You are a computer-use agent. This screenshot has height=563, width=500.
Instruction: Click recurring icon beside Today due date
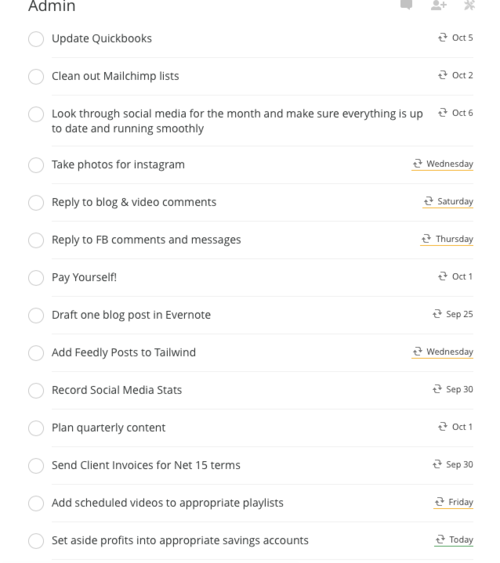tap(440, 539)
